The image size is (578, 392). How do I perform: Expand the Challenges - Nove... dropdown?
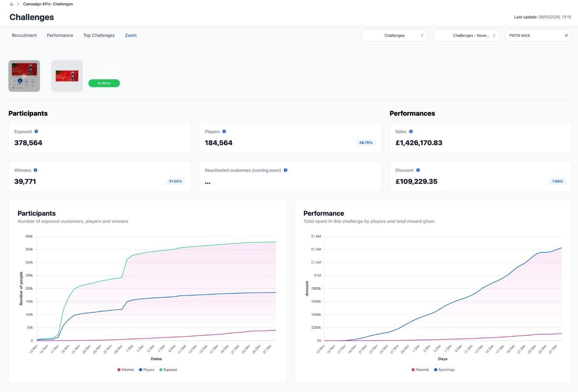click(466, 35)
